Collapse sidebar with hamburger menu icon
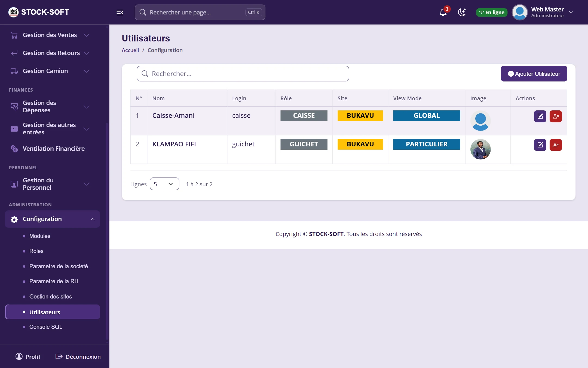This screenshot has width=588, height=368. point(120,12)
